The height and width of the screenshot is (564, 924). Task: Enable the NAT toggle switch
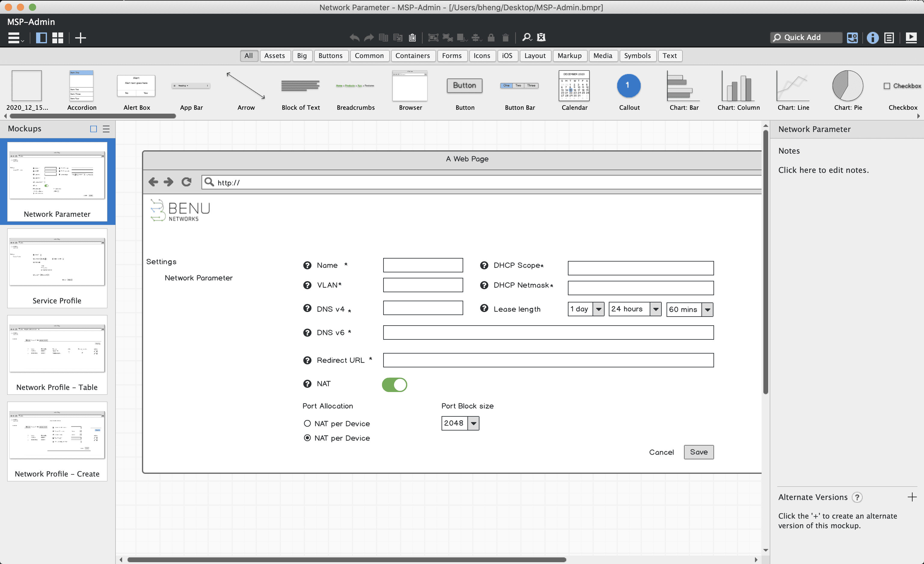pyautogui.click(x=394, y=385)
